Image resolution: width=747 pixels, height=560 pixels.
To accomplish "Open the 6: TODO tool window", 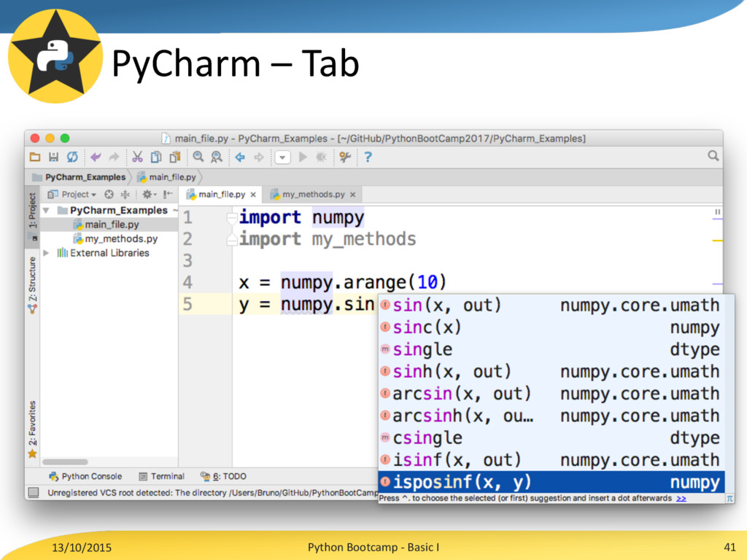I will coord(223,476).
